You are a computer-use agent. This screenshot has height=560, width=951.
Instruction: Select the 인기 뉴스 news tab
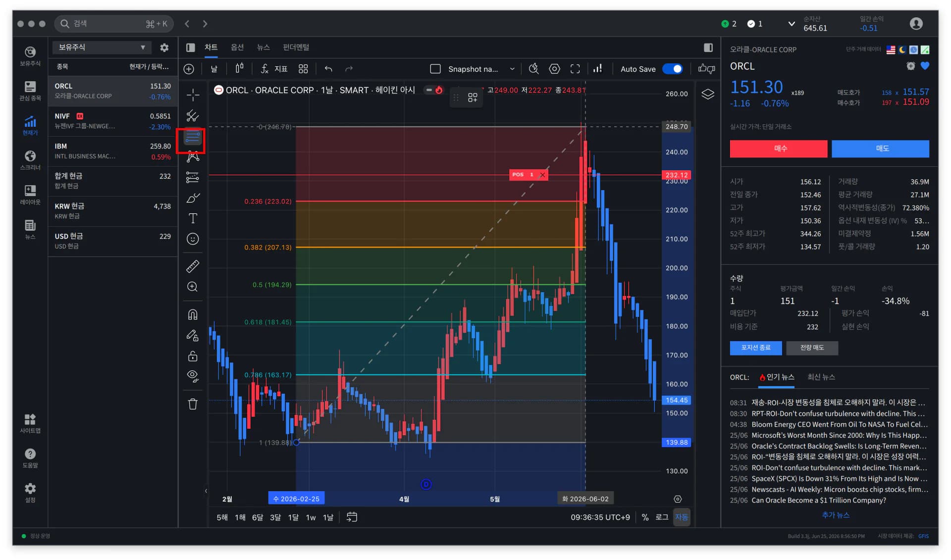point(777,377)
